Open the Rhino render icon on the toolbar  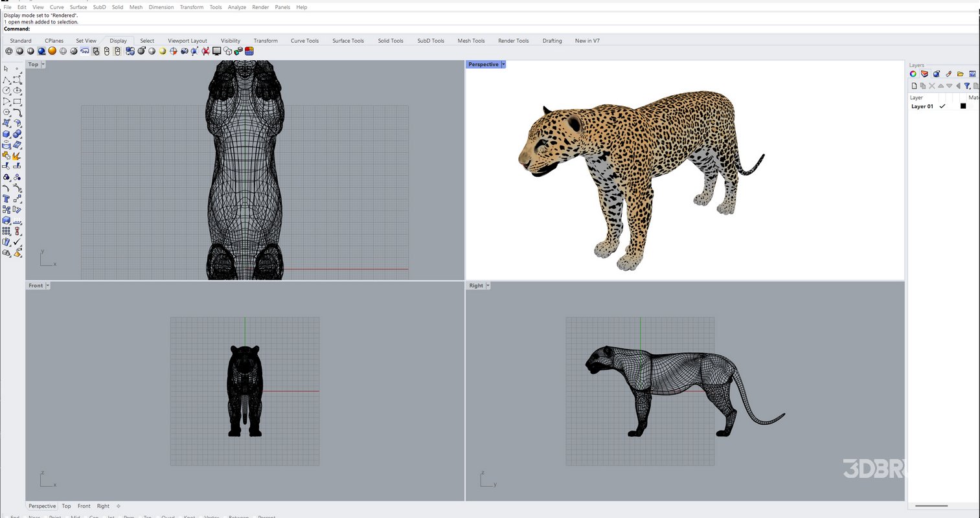pyautogui.click(x=216, y=51)
